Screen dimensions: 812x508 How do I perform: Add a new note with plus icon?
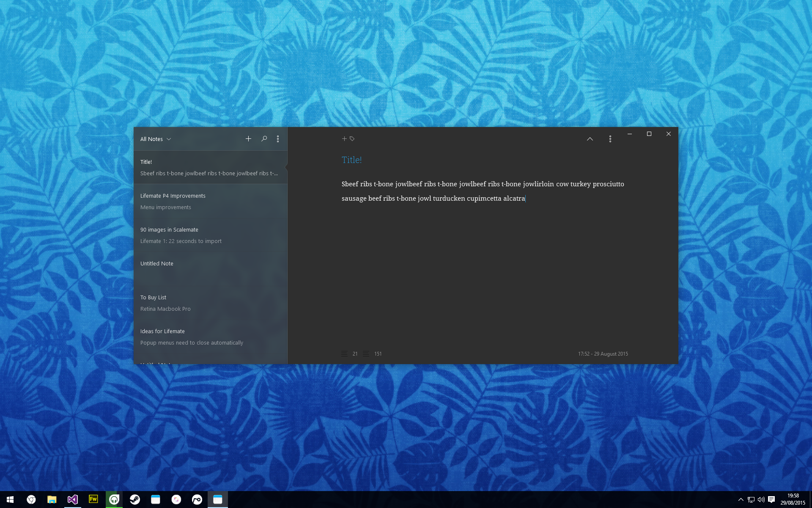(x=248, y=138)
